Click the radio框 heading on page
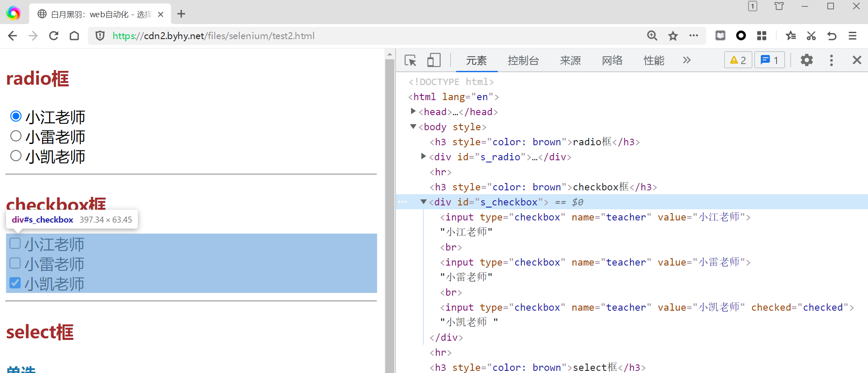868x373 pixels. (x=38, y=79)
